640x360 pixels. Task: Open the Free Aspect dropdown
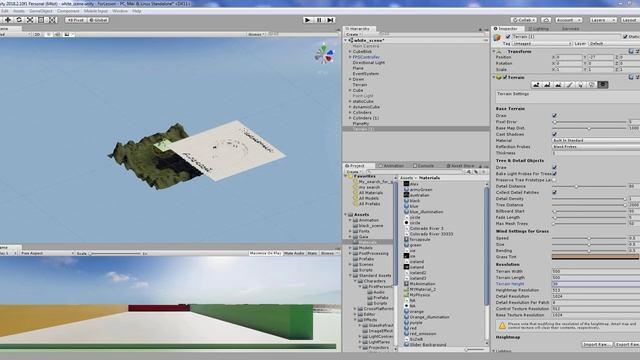pyautogui.click(x=46, y=253)
